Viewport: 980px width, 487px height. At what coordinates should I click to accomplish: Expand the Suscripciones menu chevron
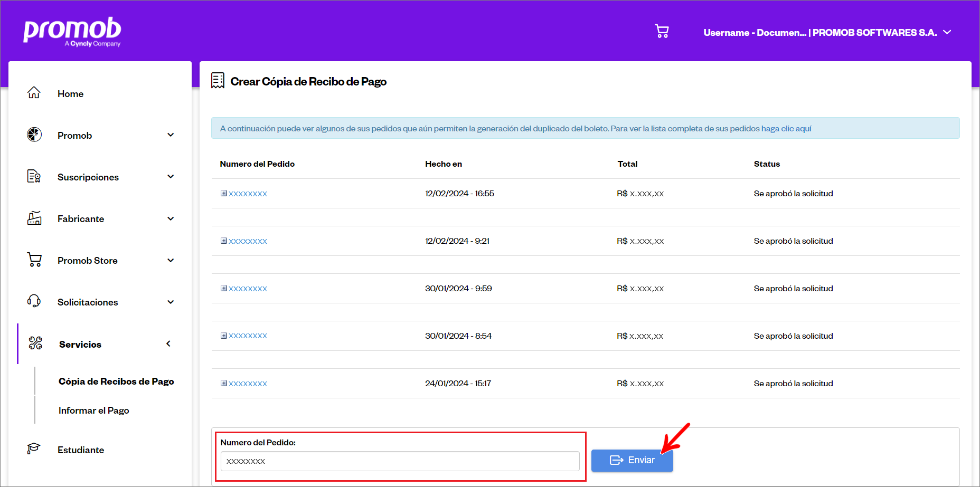[x=171, y=177]
